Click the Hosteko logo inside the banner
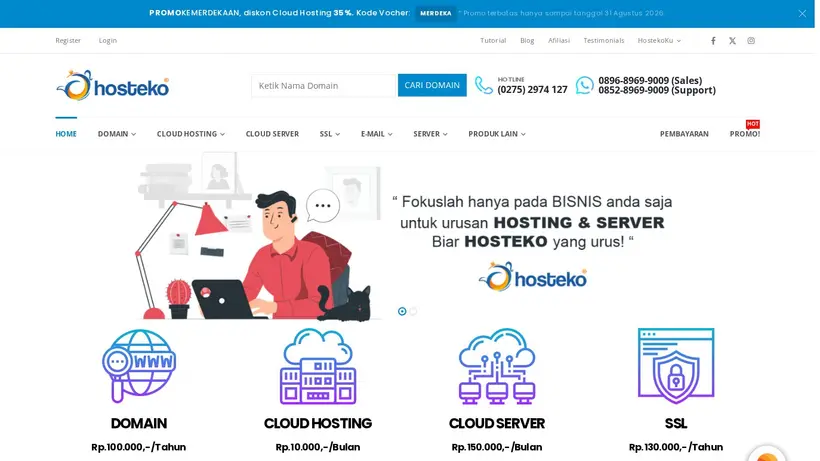Image resolution: width=820 pixels, height=461 pixels. click(533, 277)
